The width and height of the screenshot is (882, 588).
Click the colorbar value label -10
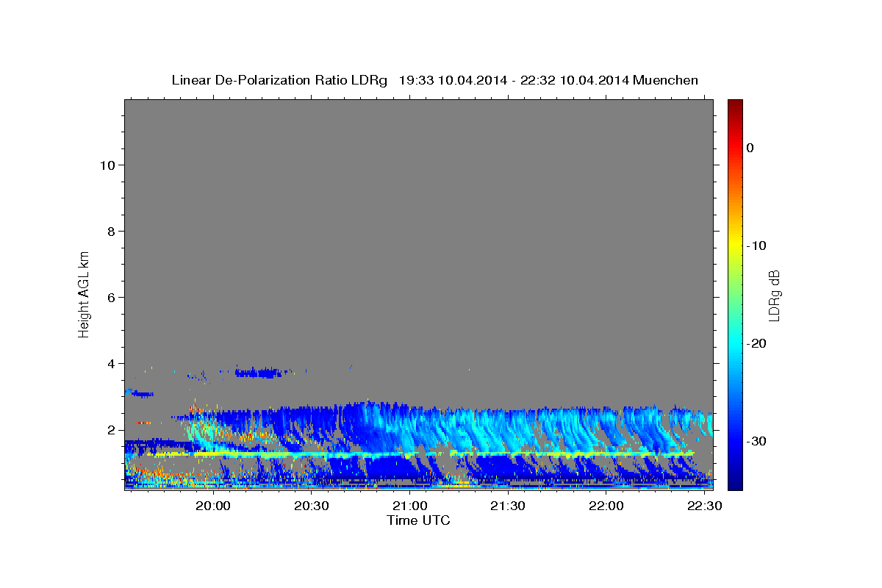coord(756,245)
